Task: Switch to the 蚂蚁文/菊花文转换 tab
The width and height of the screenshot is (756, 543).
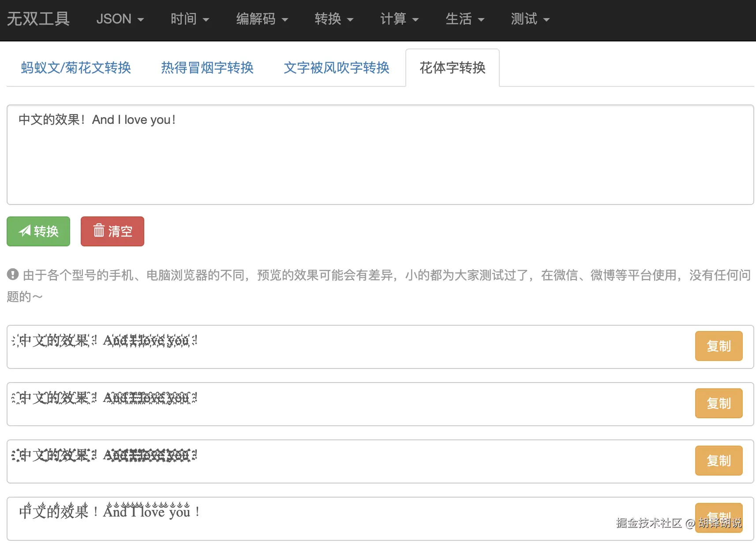Action: (76, 67)
